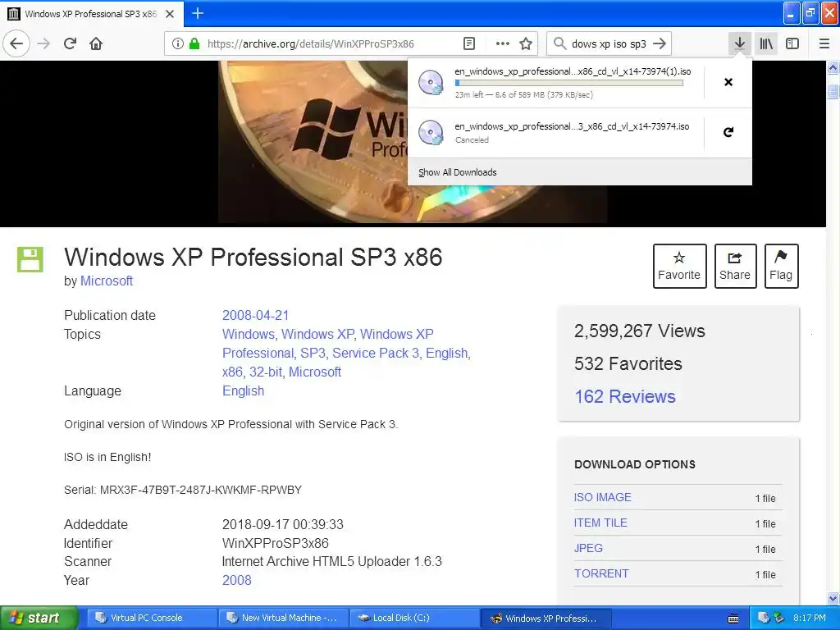The height and width of the screenshot is (630, 840).
Task: Click the SP3 topic link
Action: pyautogui.click(x=313, y=353)
